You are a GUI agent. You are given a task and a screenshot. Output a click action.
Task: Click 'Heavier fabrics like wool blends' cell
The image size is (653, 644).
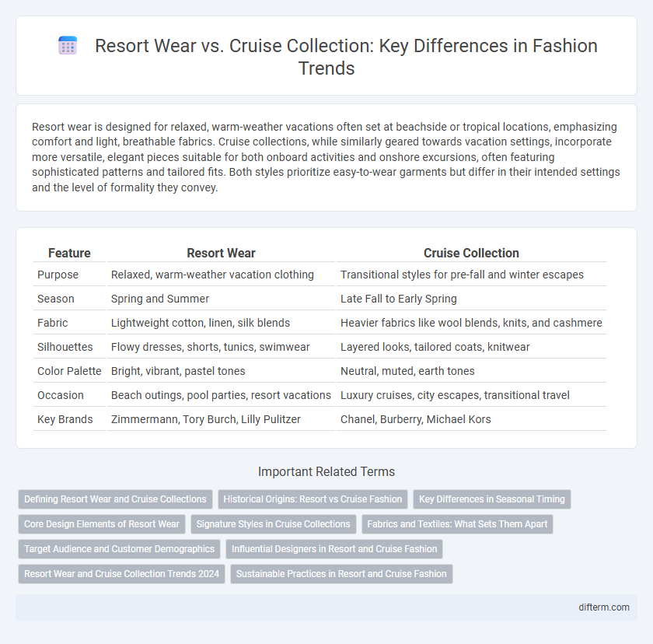coord(471,323)
